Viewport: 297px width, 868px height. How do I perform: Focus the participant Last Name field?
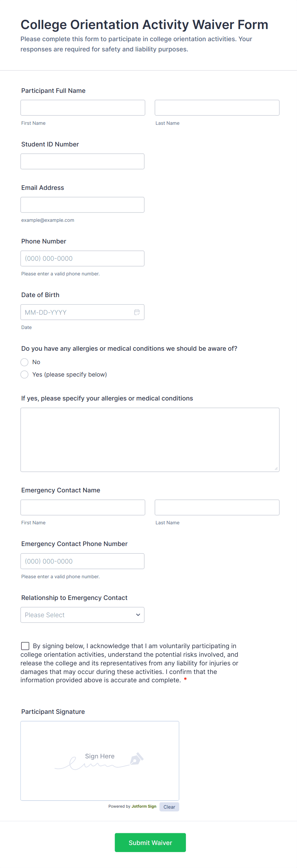(217, 108)
